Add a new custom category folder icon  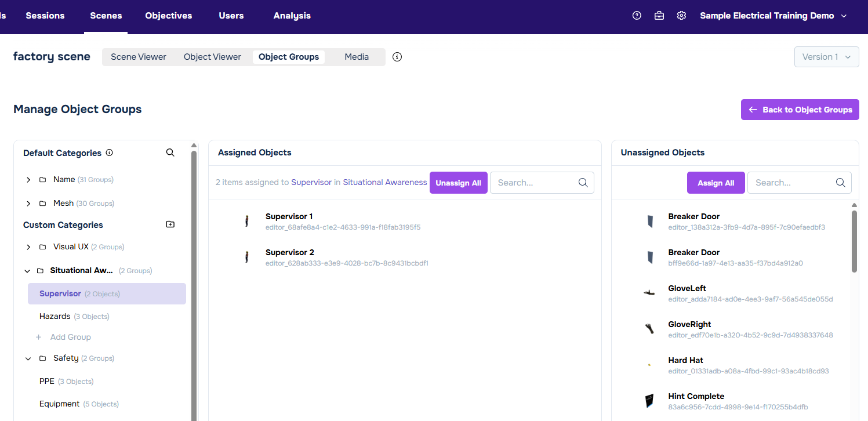[170, 224]
